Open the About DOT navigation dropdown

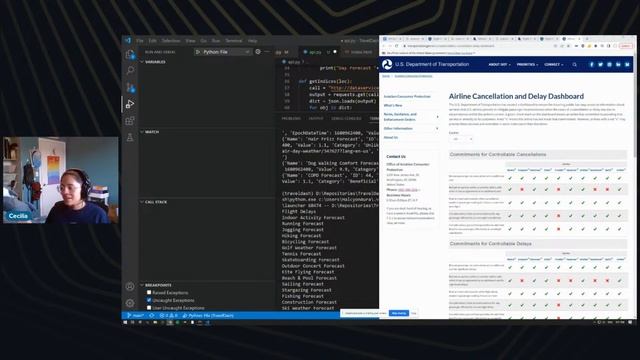coord(500,64)
